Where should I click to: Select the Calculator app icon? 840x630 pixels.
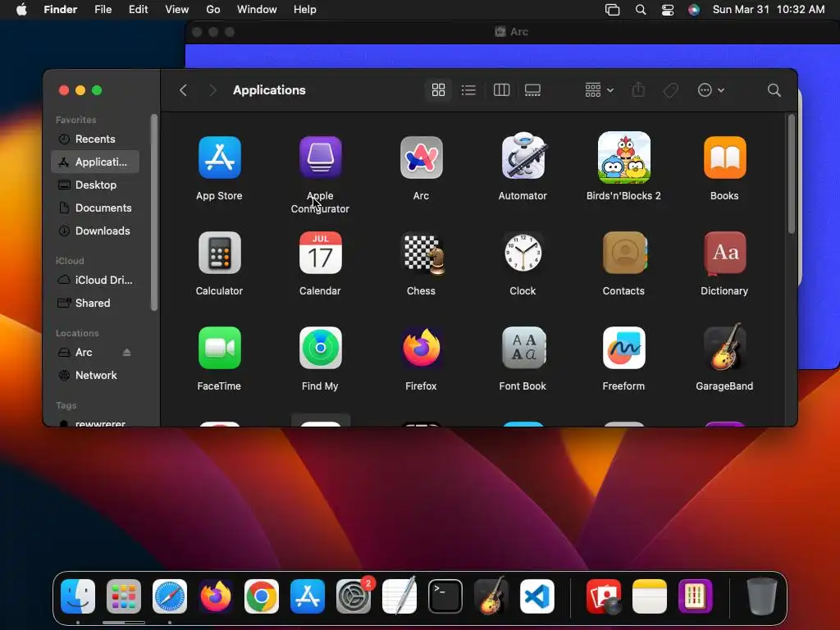219,253
